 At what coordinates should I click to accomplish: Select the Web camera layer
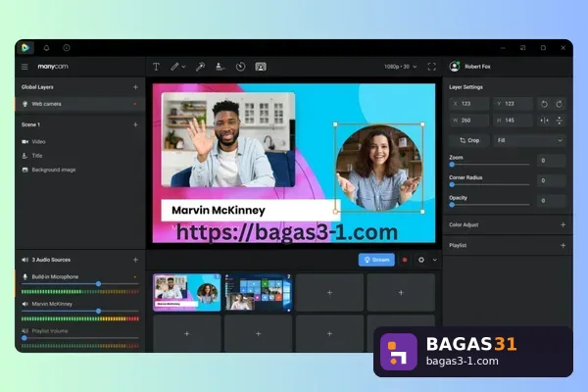pyautogui.click(x=80, y=104)
